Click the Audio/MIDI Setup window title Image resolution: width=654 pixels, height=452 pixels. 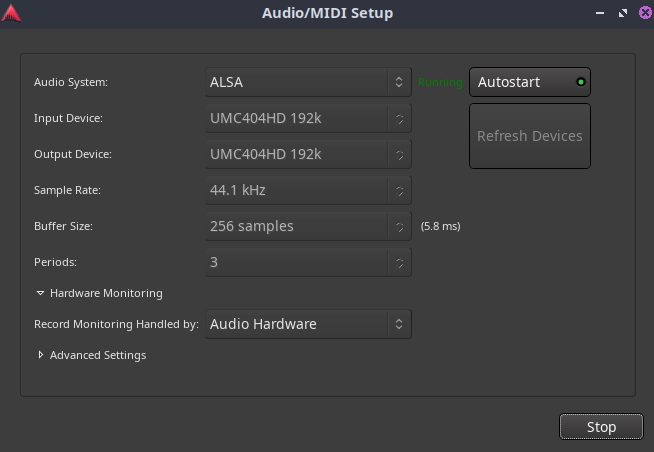pyautogui.click(x=327, y=13)
